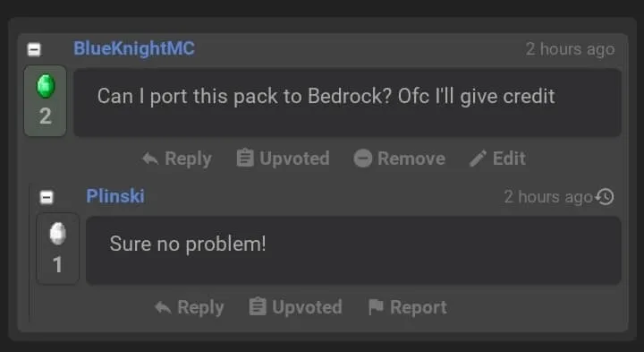This screenshot has height=352, width=644.
Task: Reply to Plinski's 'Sure no problem!' comment
Action: 190,307
